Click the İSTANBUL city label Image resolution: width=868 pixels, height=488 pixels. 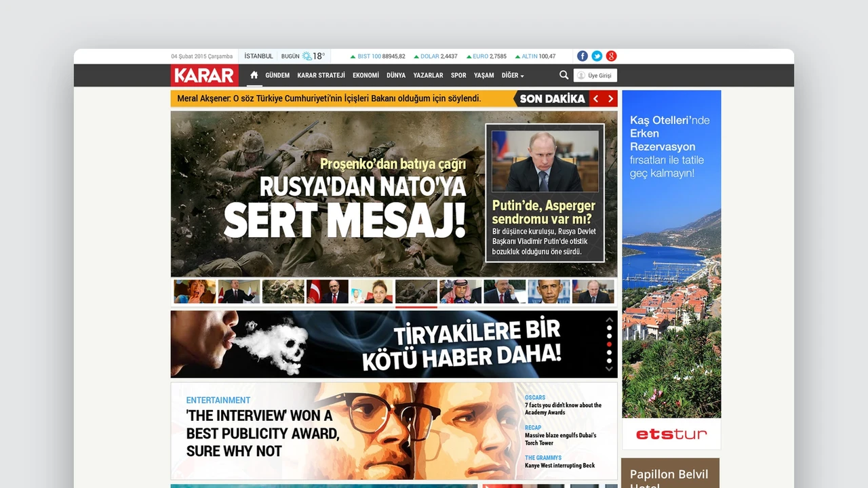258,56
